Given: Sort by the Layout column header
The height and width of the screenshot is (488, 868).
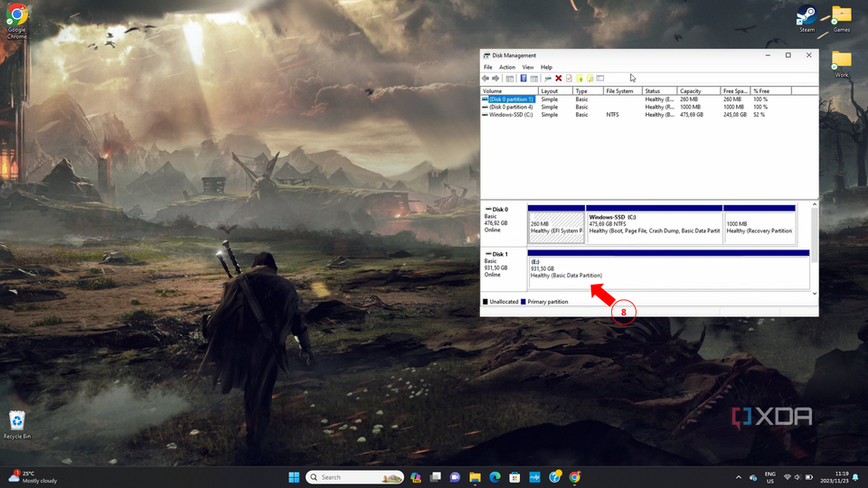Looking at the screenshot, I should pyautogui.click(x=555, y=90).
